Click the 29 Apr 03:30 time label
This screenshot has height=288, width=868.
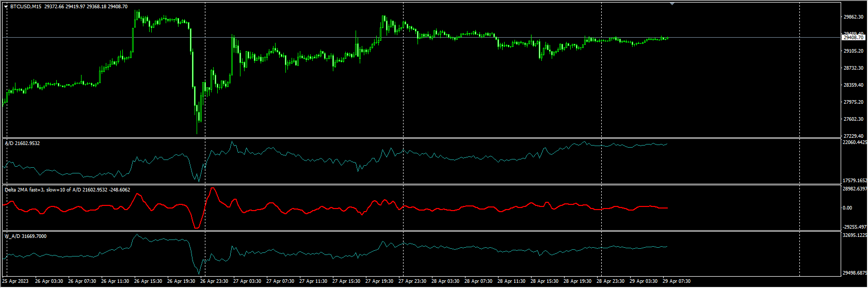coord(644,282)
